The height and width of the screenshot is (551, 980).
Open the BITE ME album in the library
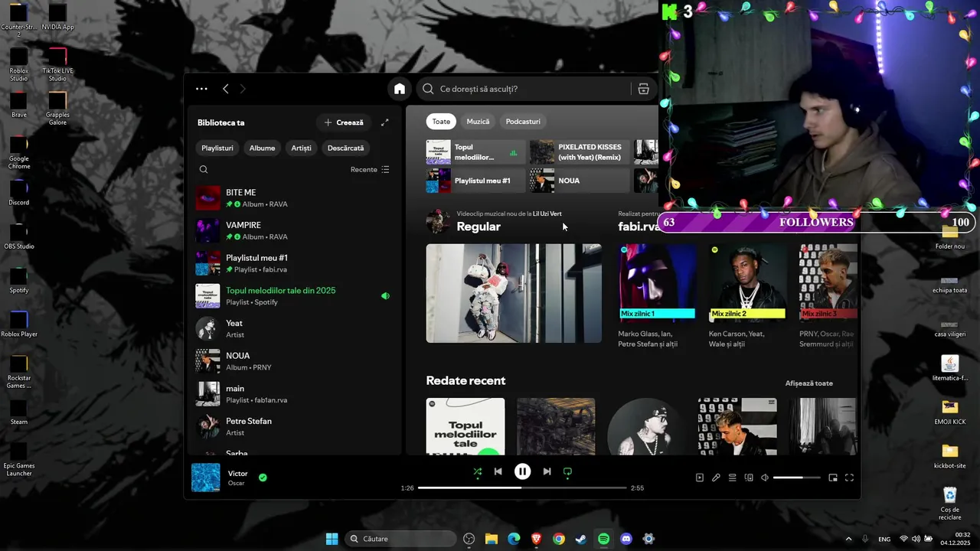[295, 198]
